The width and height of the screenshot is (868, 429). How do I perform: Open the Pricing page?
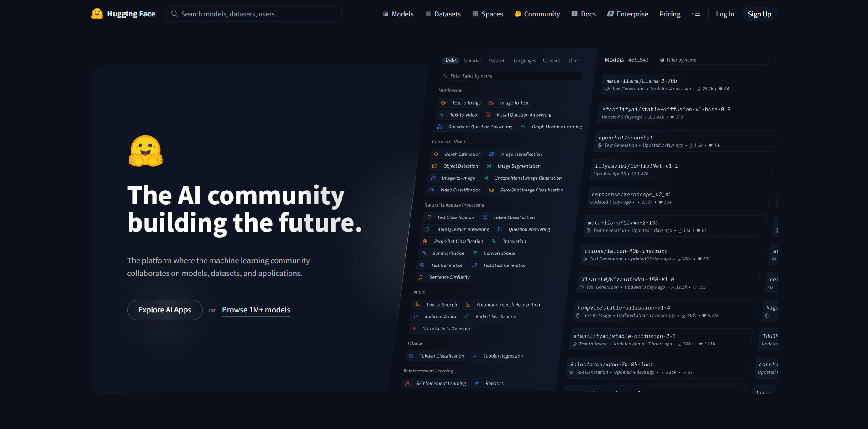669,14
